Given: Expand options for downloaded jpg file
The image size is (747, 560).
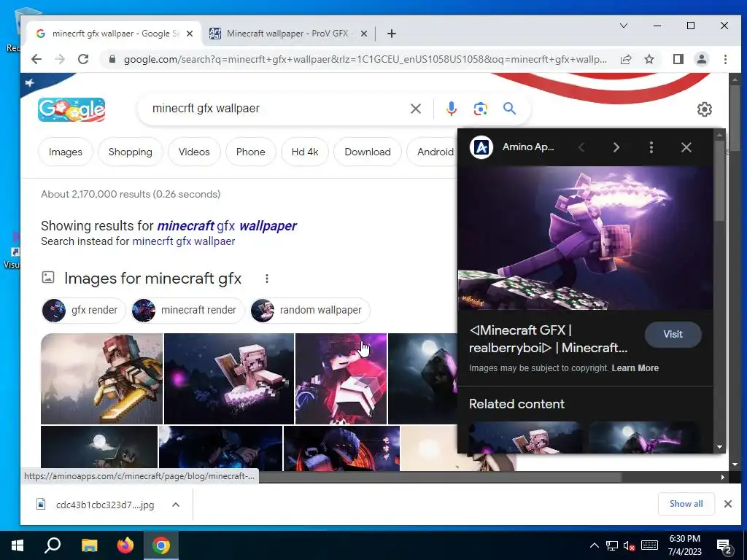Looking at the screenshot, I should (x=175, y=505).
